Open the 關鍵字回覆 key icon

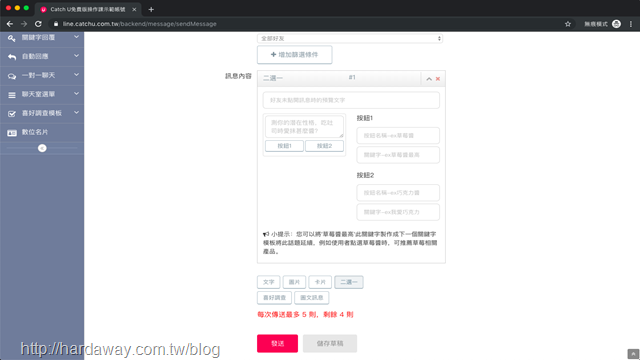(12, 38)
